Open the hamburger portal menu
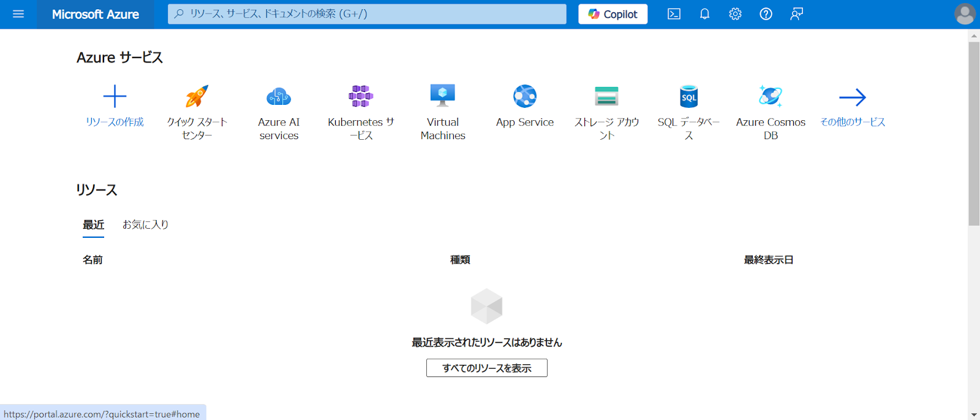 coord(18,14)
